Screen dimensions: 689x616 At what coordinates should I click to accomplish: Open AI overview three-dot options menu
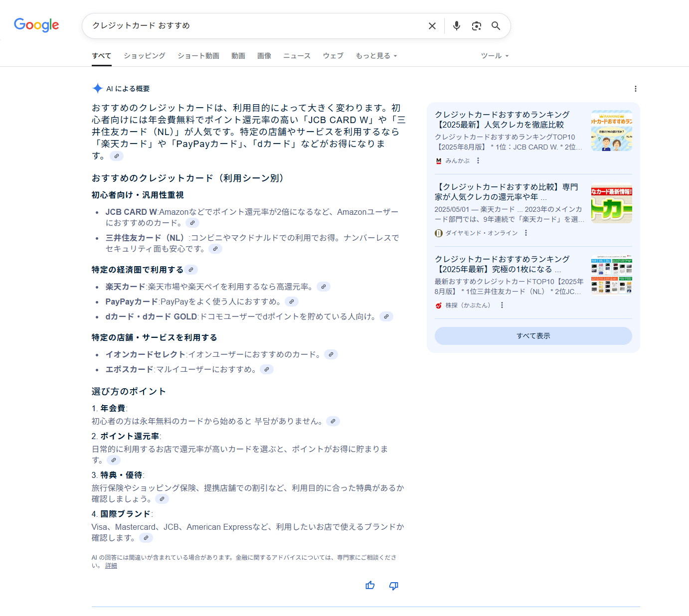635,89
